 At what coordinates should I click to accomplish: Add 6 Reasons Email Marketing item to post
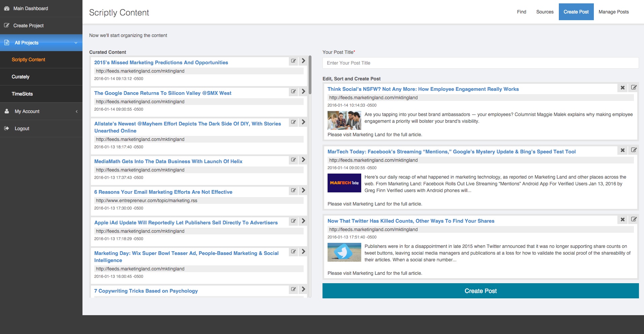tap(303, 190)
